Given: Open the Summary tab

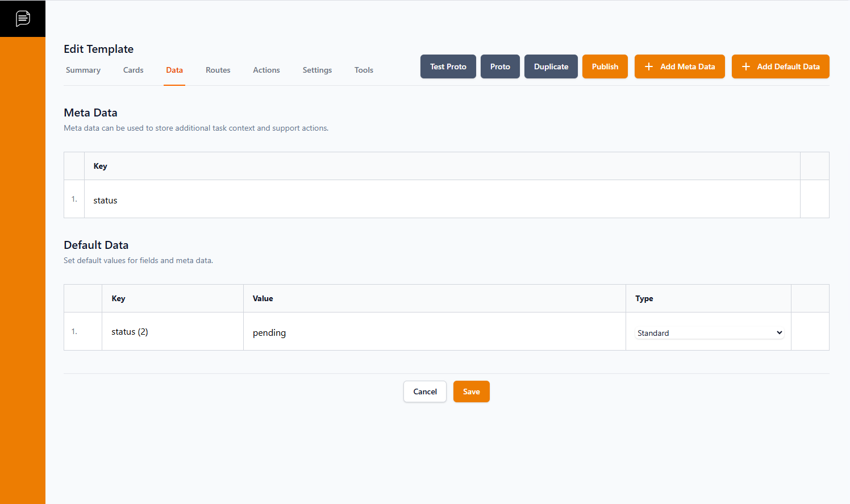Looking at the screenshot, I should pyautogui.click(x=83, y=70).
